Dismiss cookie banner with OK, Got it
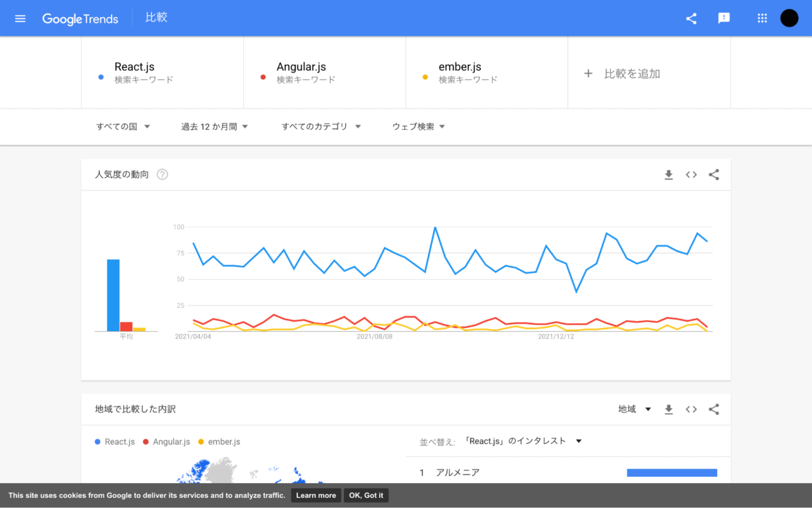812x508 pixels. [366, 495]
